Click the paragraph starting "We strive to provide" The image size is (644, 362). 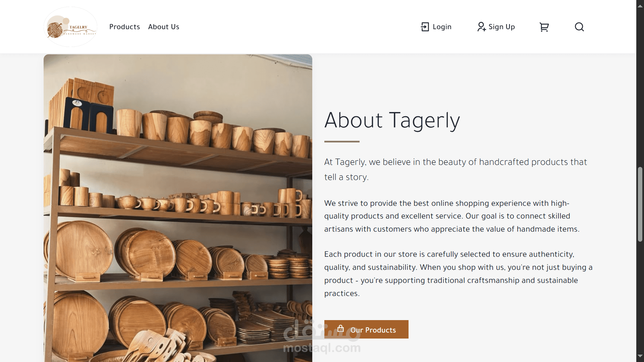coord(451,216)
